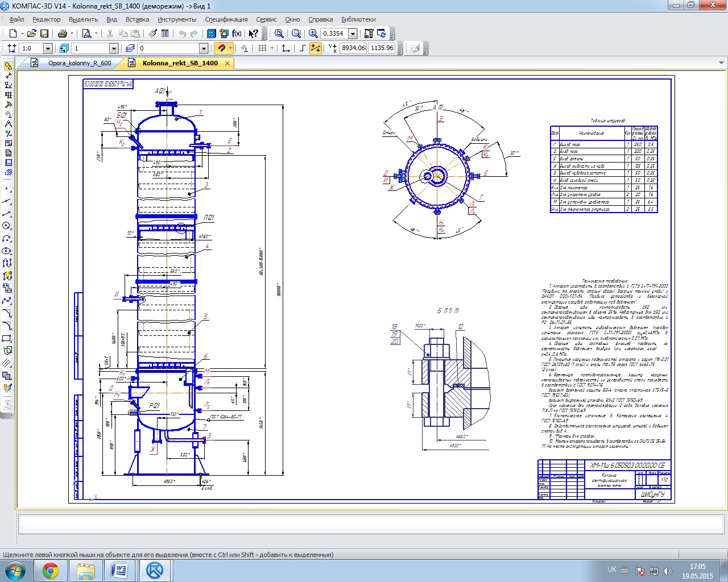This screenshot has width=728, height=582.
Task: Open the New document dropdown arrow
Action: coord(22,34)
